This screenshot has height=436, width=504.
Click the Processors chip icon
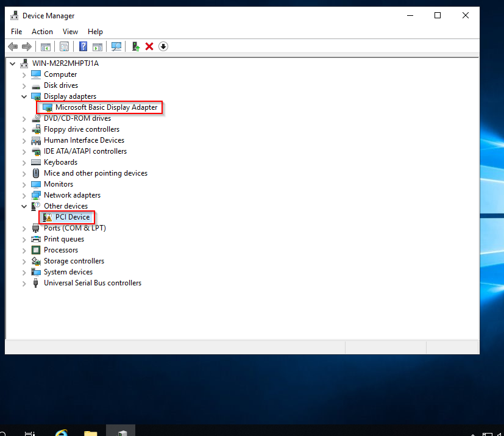pyautogui.click(x=36, y=250)
